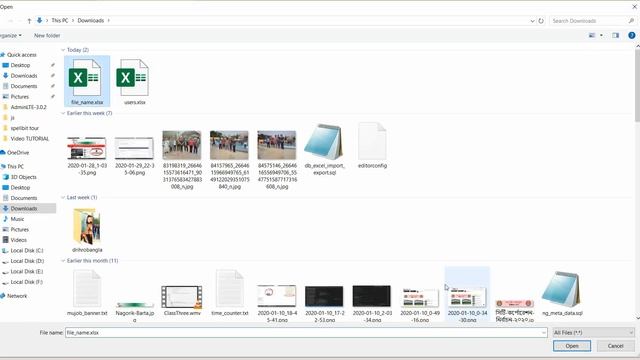Open Local Disk (E:) in sidebar
640x360 pixels.
click(27, 271)
